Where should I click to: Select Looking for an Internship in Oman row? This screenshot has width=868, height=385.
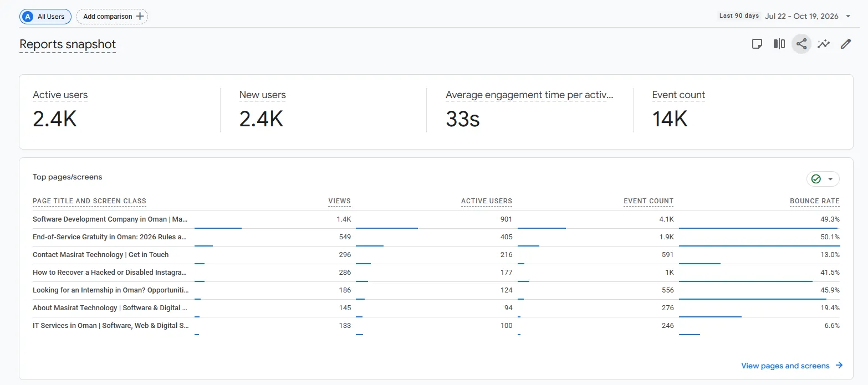[436, 290]
